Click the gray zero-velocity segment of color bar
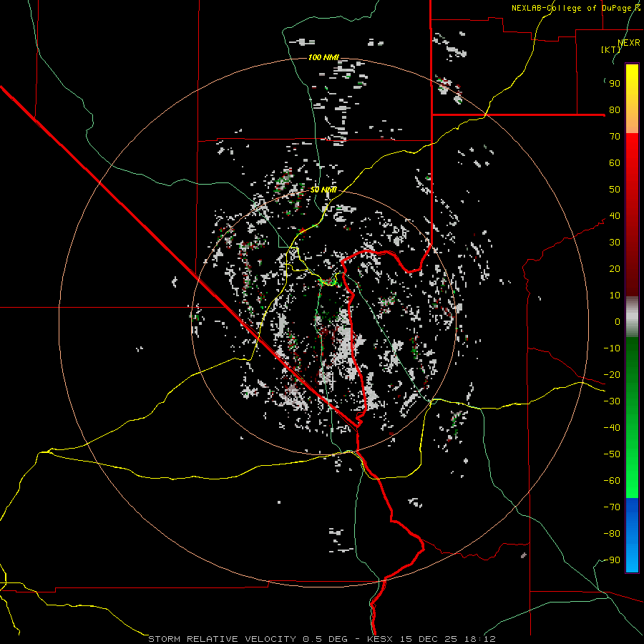This screenshot has width=644, height=644. pyautogui.click(x=632, y=317)
